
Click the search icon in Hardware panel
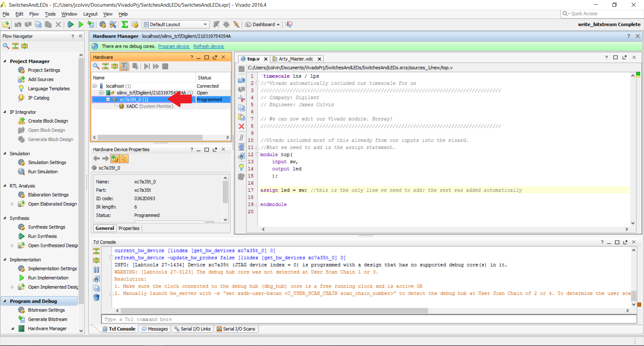96,66
